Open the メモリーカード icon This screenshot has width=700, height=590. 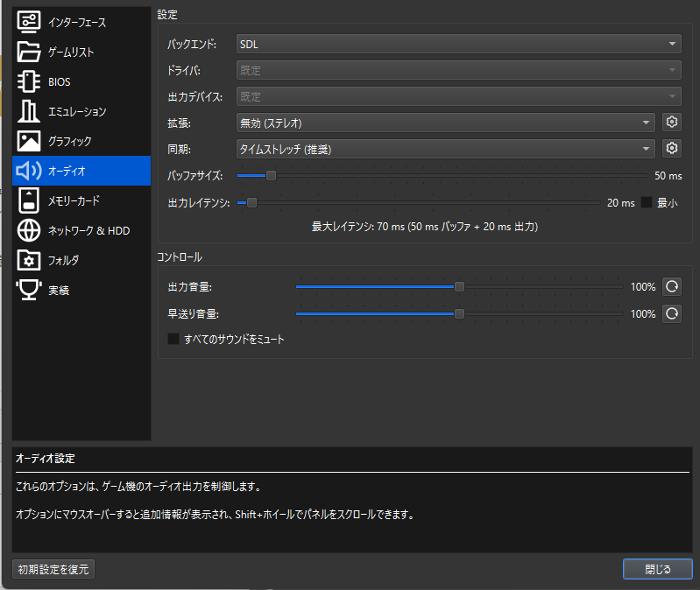coord(29,200)
